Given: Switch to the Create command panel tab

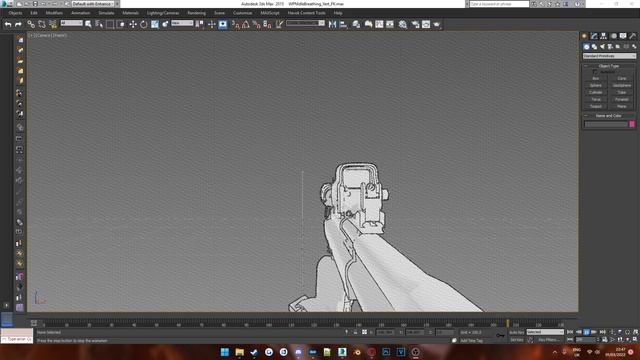Looking at the screenshot, I should 584,36.
